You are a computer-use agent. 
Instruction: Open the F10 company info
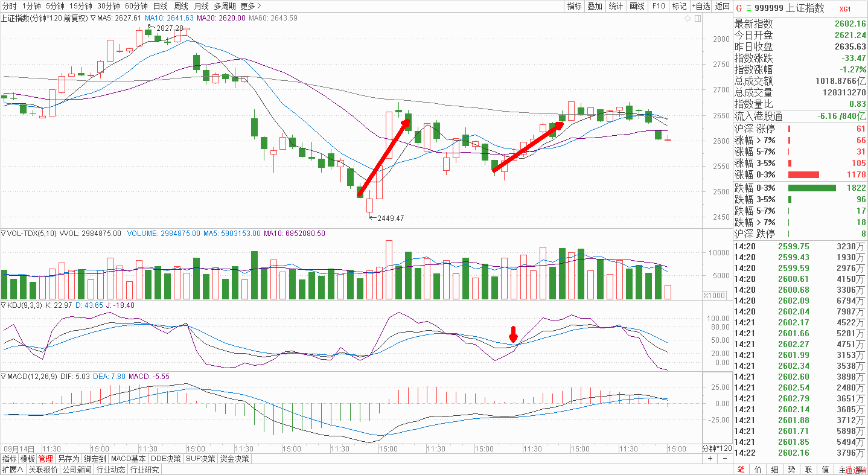[658, 6]
